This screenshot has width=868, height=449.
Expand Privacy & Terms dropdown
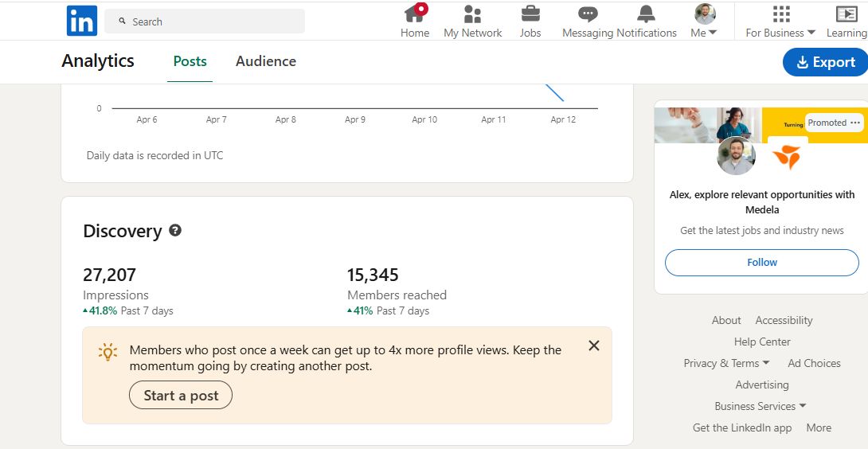(x=726, y=363)
